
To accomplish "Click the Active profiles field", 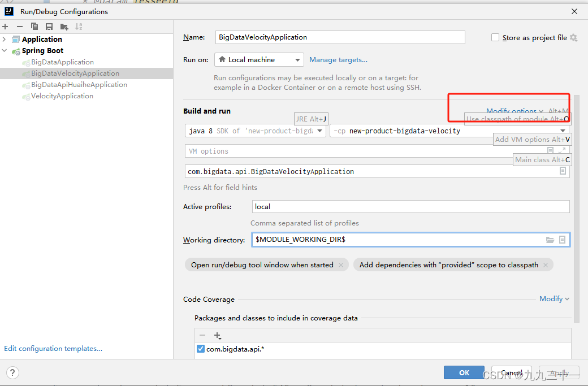I will click(x=410, y=206).
